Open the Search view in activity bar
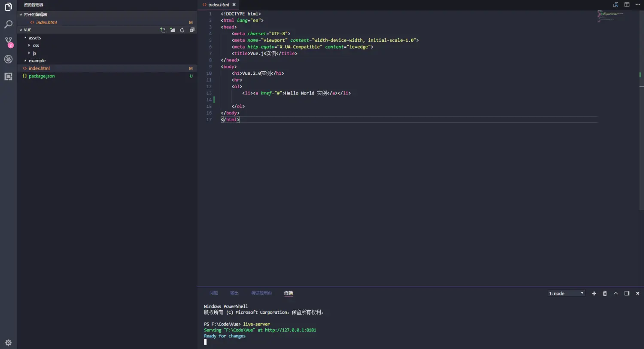The height and width of the screenshot is (349, 644). coord(8,24)
